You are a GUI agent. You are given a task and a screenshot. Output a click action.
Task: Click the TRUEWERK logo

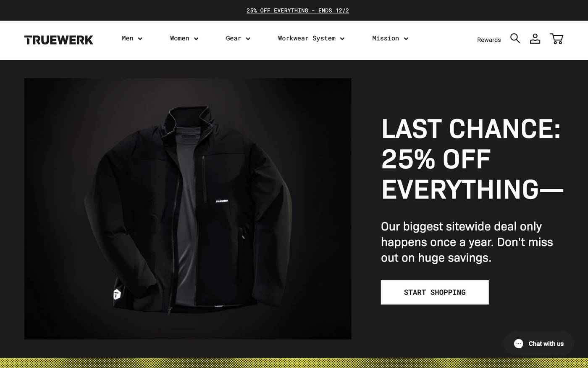(59, 40)
